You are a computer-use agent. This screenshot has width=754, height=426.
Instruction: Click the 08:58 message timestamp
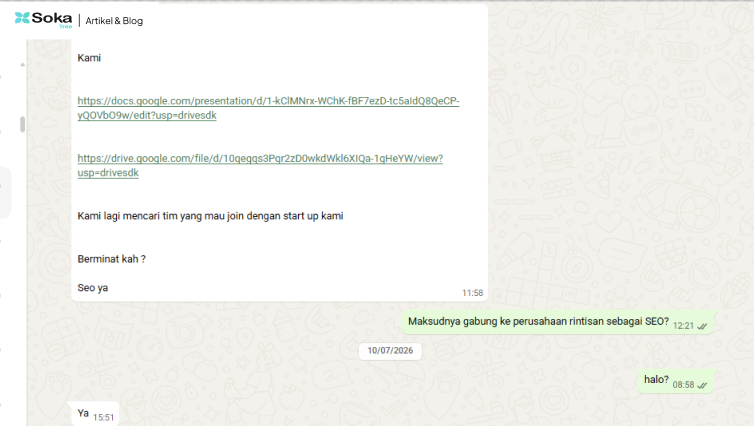[683, 385]
